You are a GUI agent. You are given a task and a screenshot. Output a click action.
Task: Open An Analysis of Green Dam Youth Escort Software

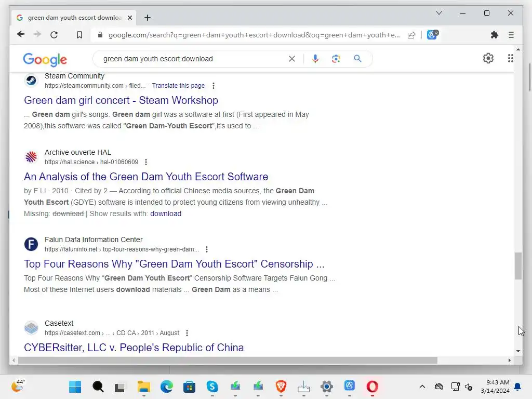[x=146, y=177]
